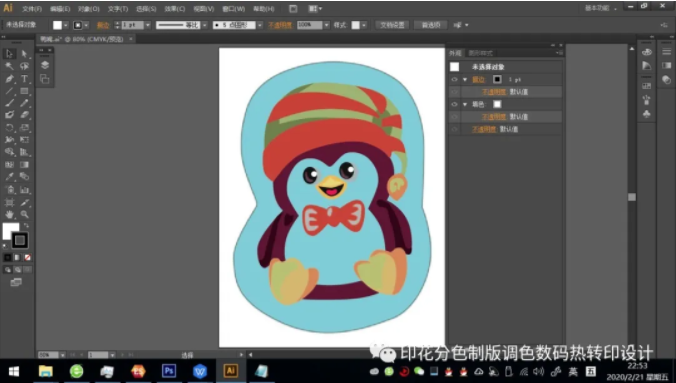Open the Artboards panel icon below Layers

45,79
